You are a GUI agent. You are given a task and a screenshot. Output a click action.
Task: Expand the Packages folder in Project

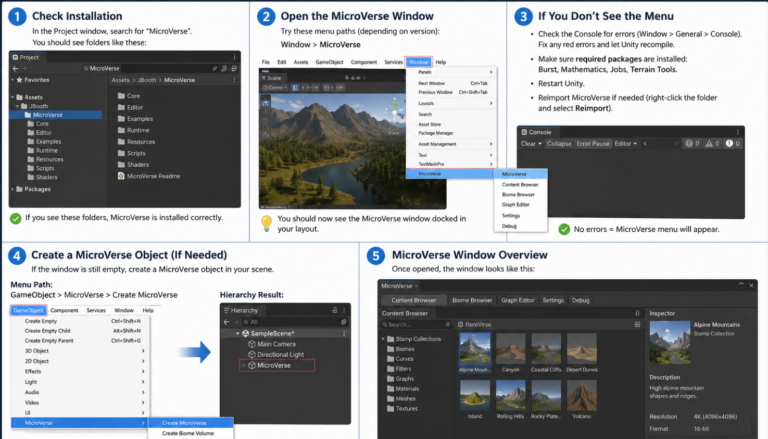pos(13,189)
